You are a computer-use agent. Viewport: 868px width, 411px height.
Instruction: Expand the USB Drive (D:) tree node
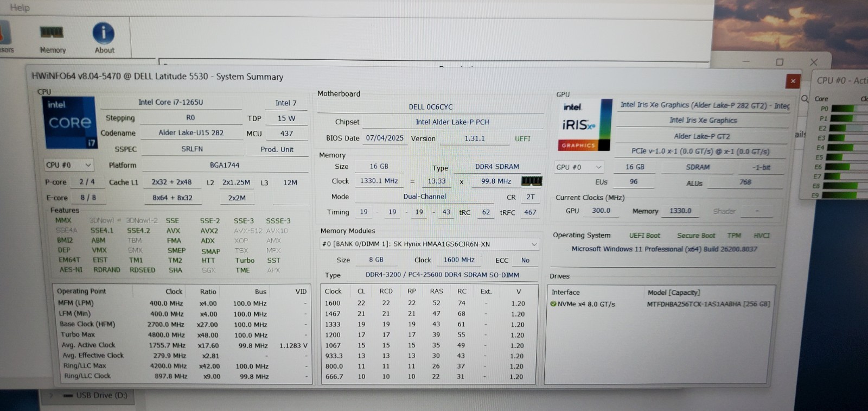[52, 395]
